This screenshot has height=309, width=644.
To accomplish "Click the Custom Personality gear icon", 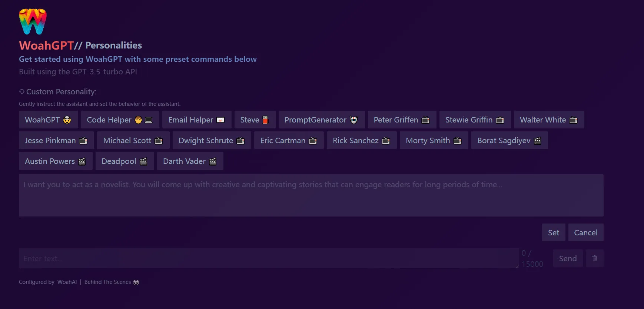I will tap(22, 91).
